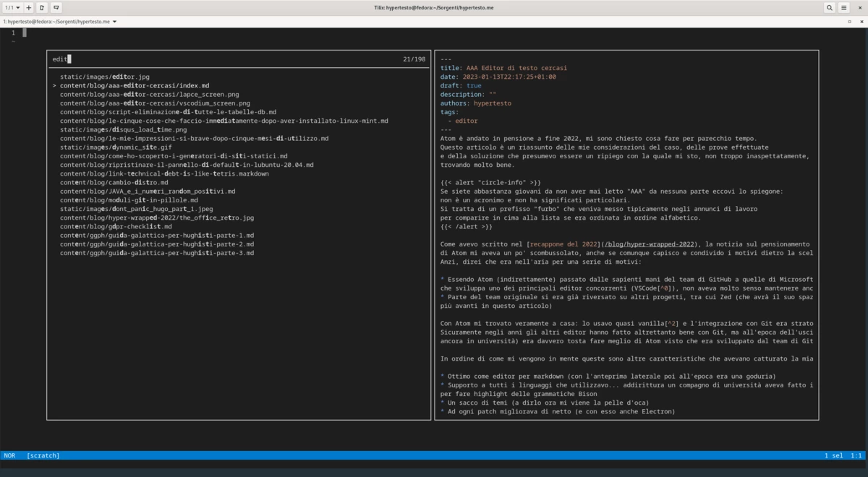This screenshot has width=868, height=477.
Task: Select moduli-git-in-pillole.md result
Action: click(129, 200)
